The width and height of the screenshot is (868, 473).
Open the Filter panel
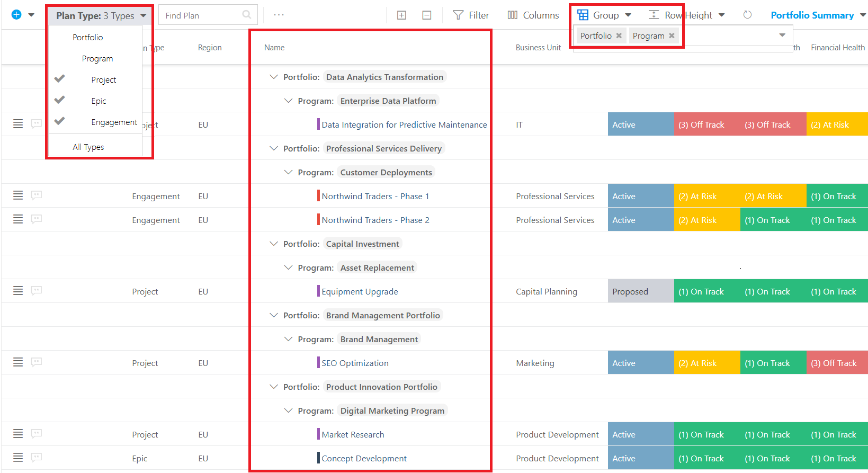click(x=471, y=15)
